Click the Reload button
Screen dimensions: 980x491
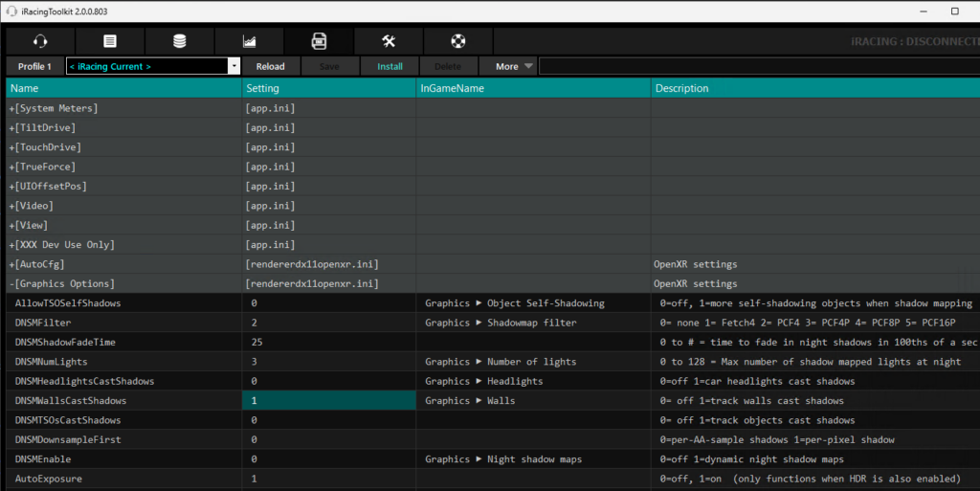tap(271, 67)
